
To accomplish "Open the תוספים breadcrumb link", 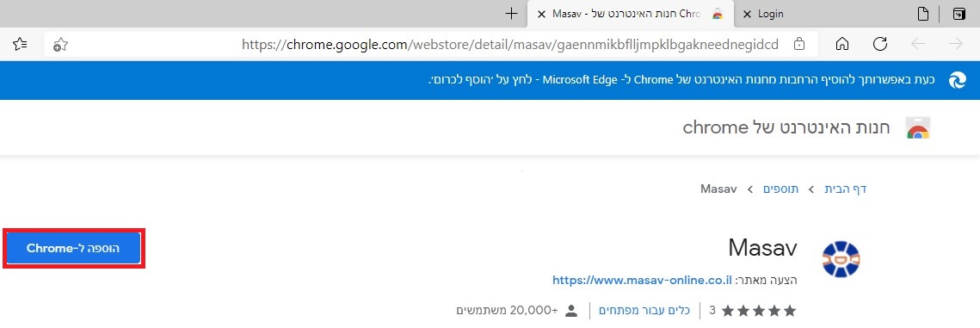I will point(780,189).
